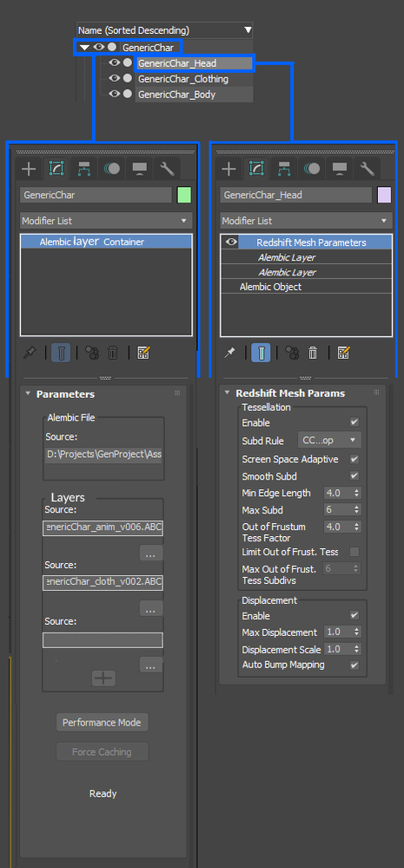
Task: Click empty third layer Source field
Action: (x=103, y=640)
